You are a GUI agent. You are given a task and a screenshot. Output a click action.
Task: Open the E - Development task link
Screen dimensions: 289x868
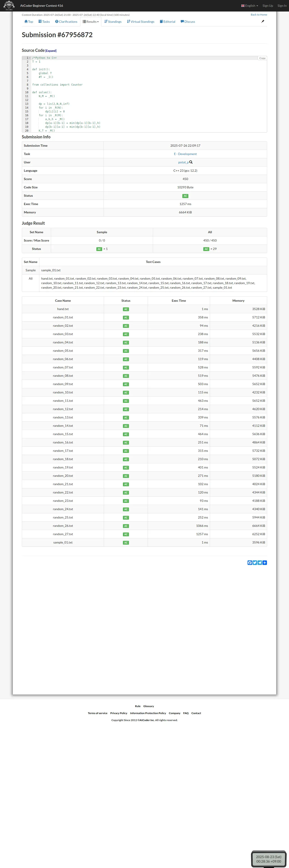pyautogui.click(x=185, y=154)
